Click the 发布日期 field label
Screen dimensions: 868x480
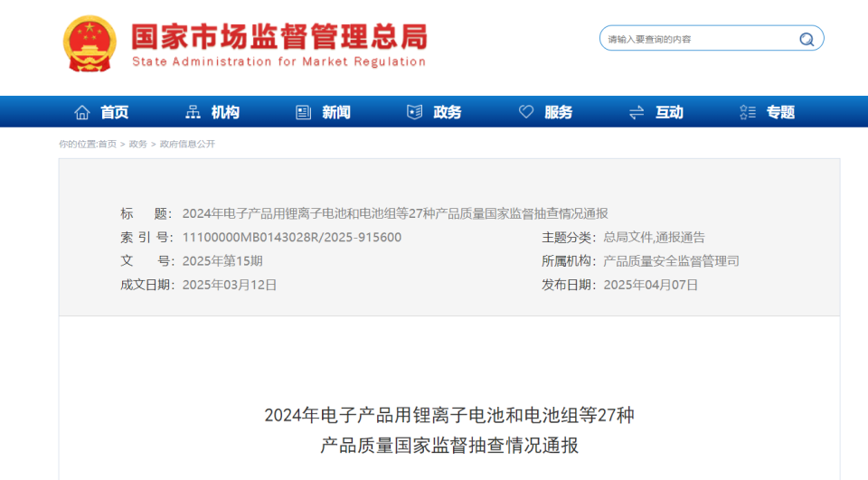tap(569, 285)
